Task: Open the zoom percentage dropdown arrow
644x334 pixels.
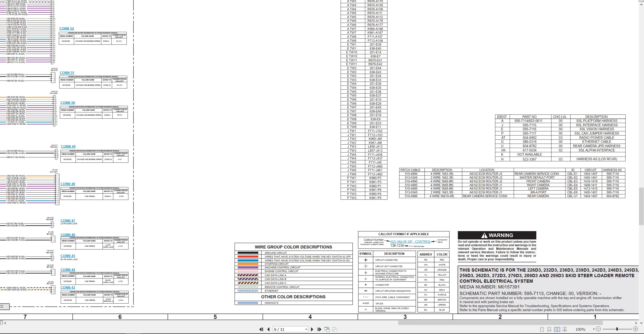Action: [594, 329]
